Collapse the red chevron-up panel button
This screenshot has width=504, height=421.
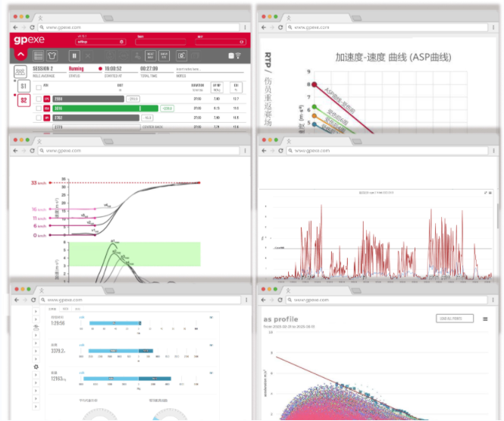pos(21,55)
